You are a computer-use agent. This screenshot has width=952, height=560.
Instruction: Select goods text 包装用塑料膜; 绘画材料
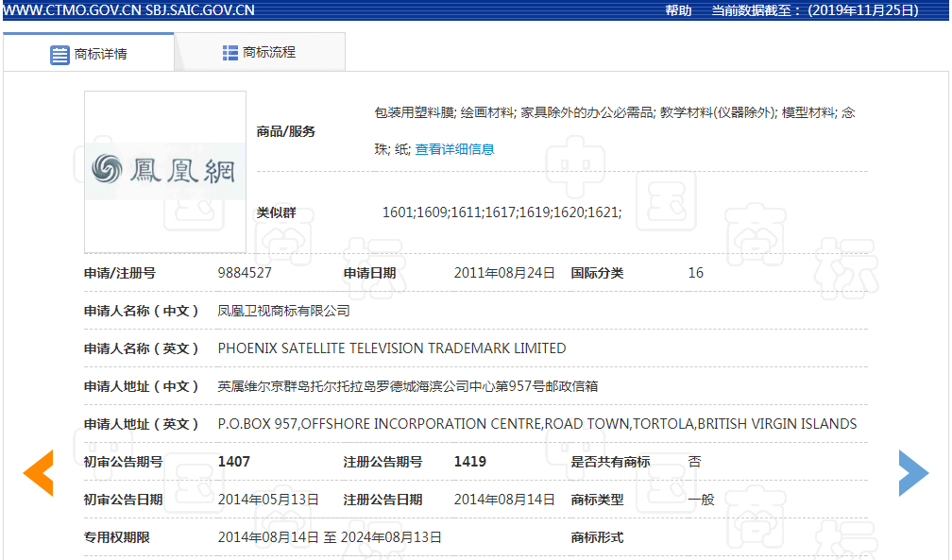[x=445, y=113]
